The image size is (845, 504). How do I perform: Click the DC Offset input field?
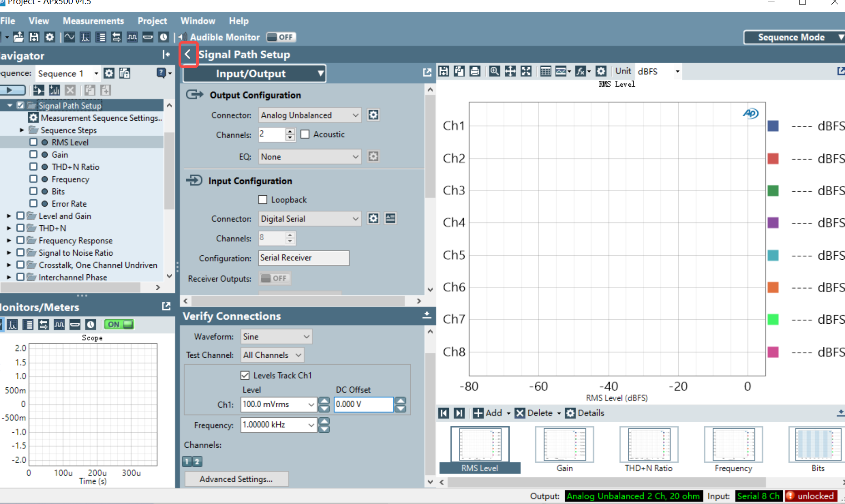(363, 404)
